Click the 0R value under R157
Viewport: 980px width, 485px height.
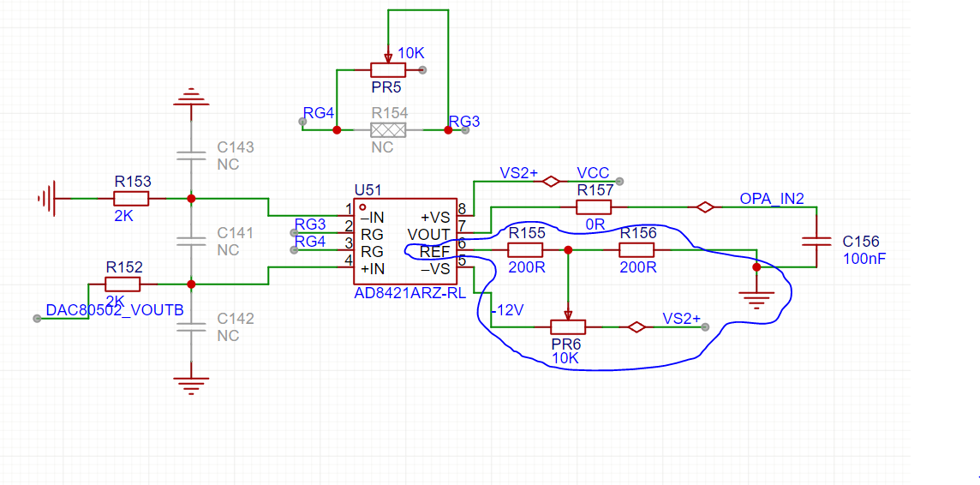pyautogui.click(x=594, y=225)
